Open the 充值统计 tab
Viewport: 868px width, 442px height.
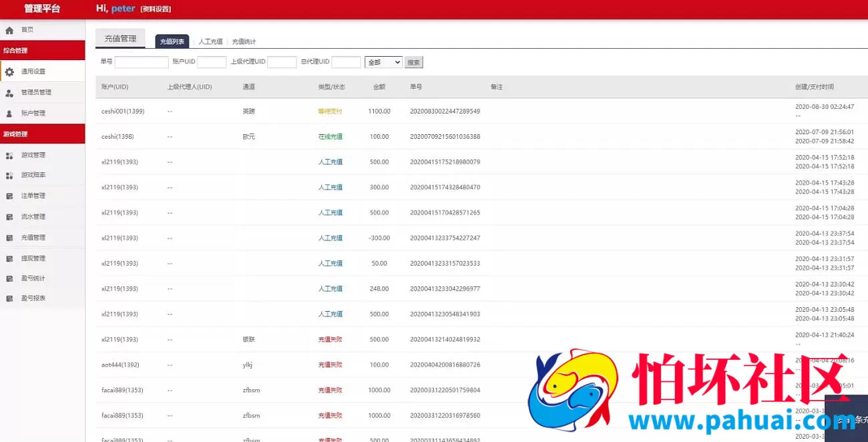pyautogui.click(x=244, y=40)
